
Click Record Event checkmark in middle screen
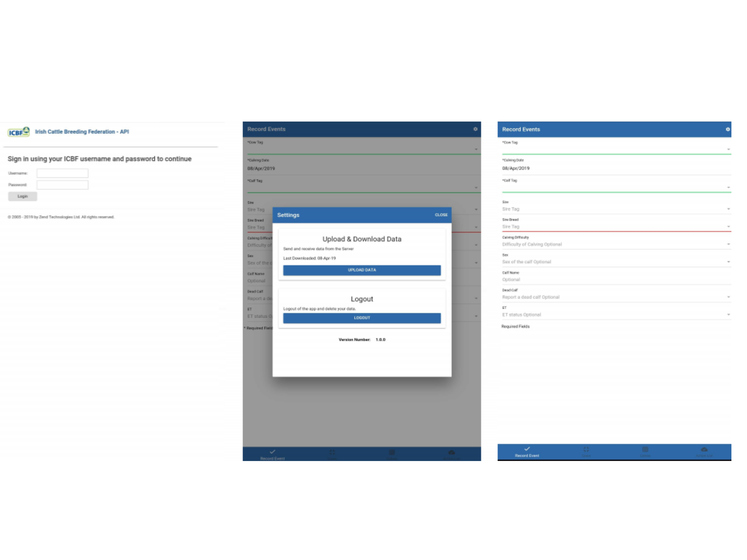(273, 452)
